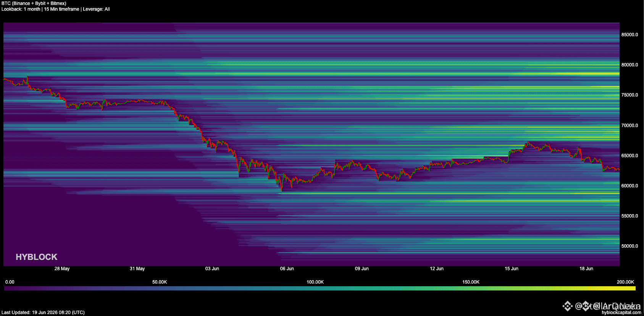Pick the 150.00K color scale label

[x=471, y=282]
